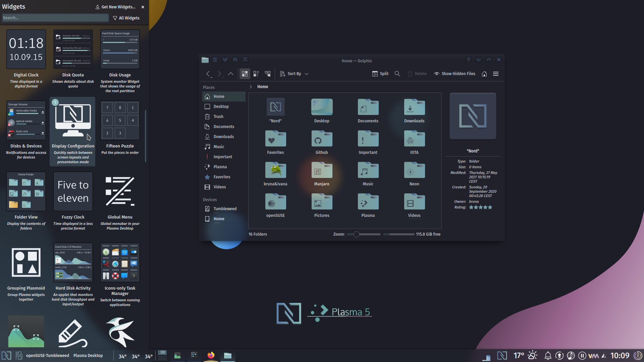
Task: Select Plasma in Places panel
Action: click(x=224, y=167)
